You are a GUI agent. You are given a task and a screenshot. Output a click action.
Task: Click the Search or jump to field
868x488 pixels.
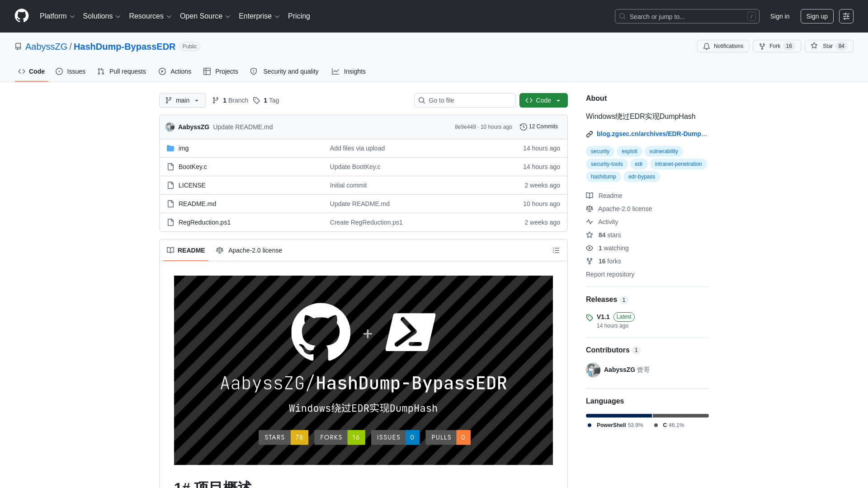point(687,16)
